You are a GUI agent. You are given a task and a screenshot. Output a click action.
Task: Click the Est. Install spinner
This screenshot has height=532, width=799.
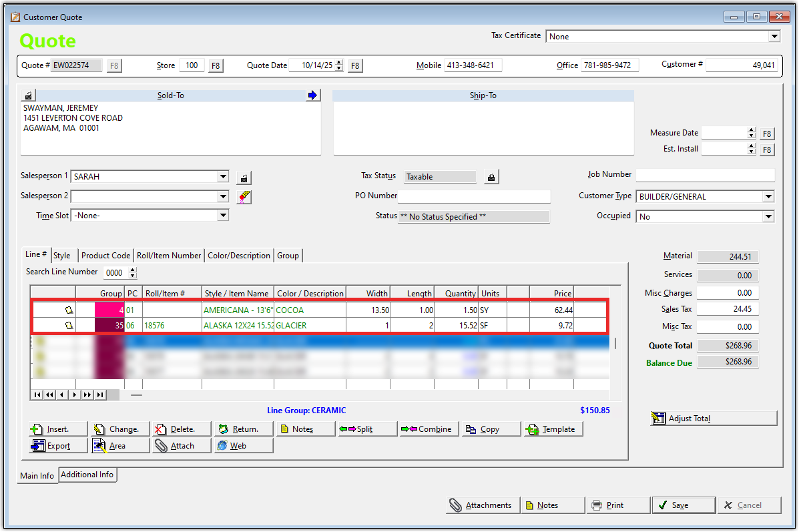[x=751, y=149]
